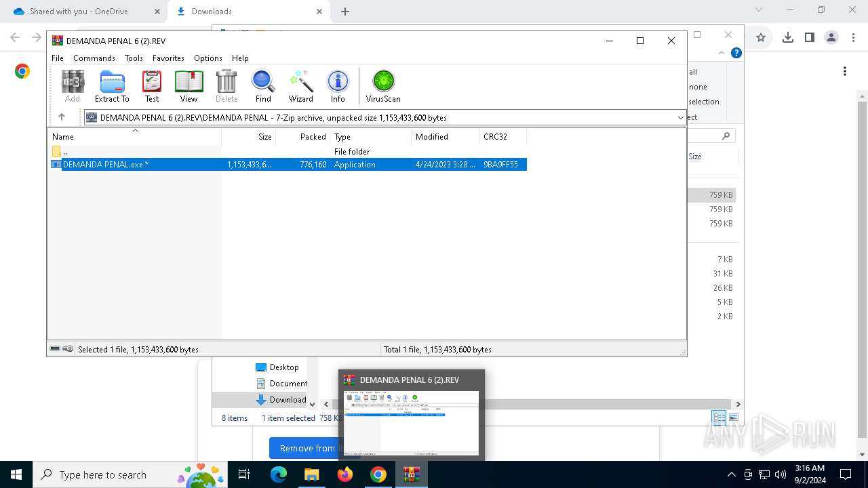Sort files by Modified column
868x488 pixels.
[x=446, y=137]
